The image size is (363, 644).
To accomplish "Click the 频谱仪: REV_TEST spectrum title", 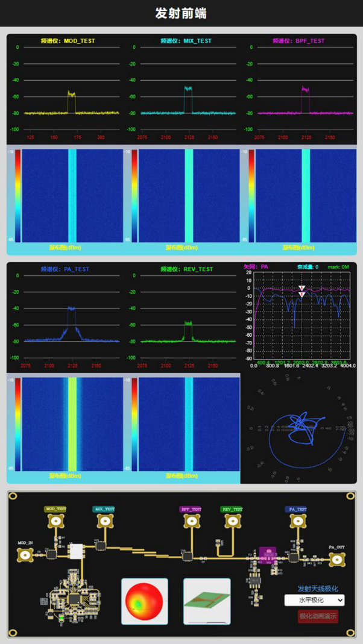I will pos(186,269).
